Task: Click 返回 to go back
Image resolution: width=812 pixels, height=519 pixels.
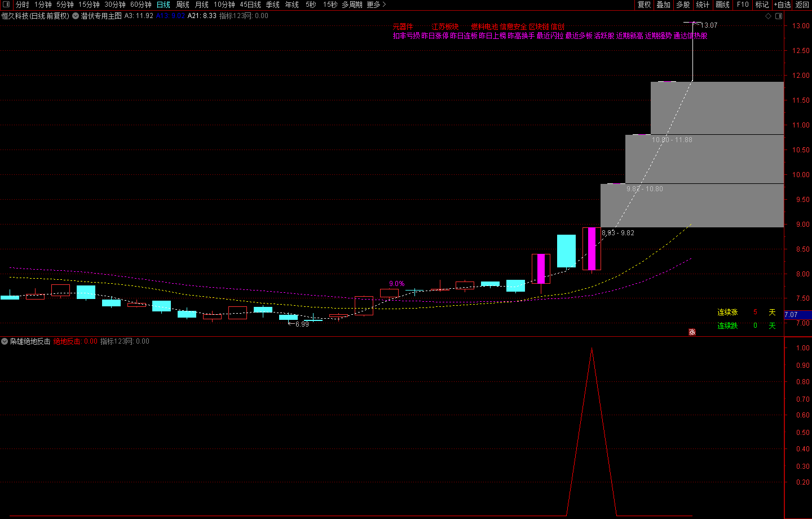Action: tap(802, 5)
